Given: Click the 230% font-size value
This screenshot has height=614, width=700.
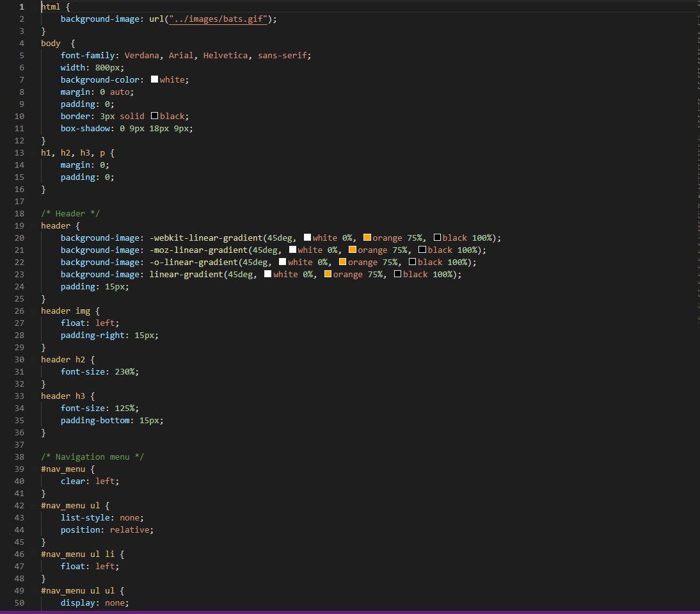Looking at the screenshot, I should tap(125, 371).
